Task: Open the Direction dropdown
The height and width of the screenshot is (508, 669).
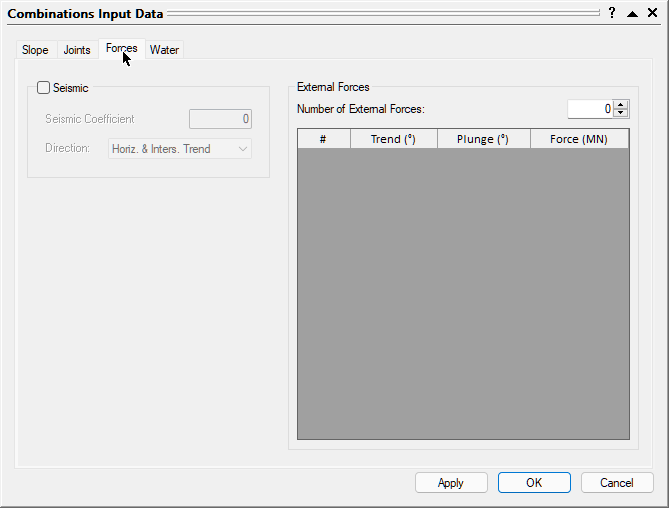Action: [180, 149]
